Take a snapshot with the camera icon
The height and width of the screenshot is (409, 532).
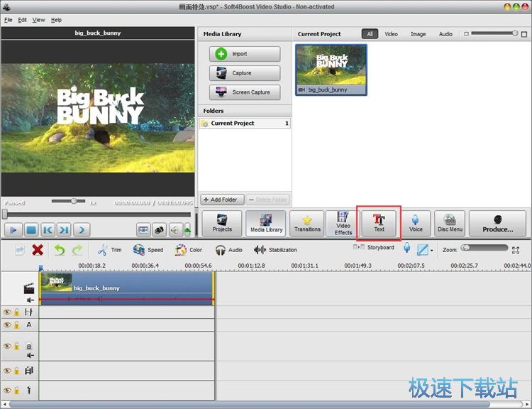click(159, 230)
